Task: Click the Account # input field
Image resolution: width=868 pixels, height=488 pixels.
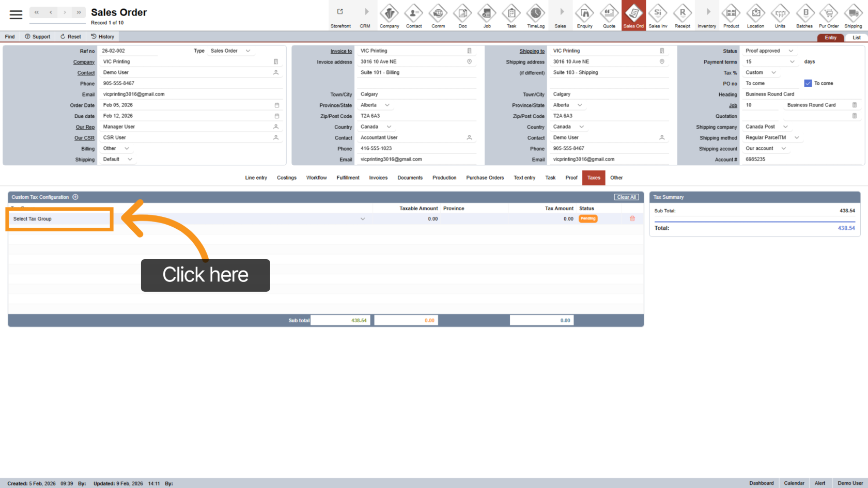Action: 801,160
